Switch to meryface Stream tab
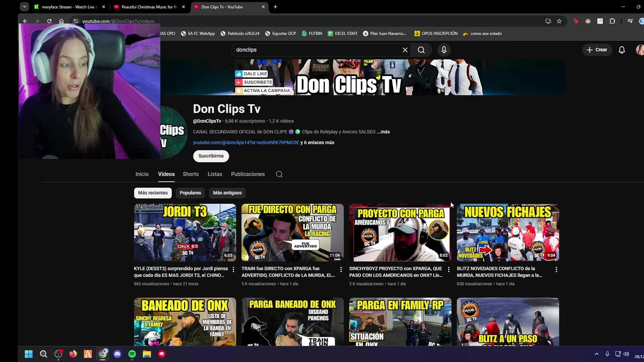Image resolution: width=644 pixels, height=362 pixels. (69, 7)
